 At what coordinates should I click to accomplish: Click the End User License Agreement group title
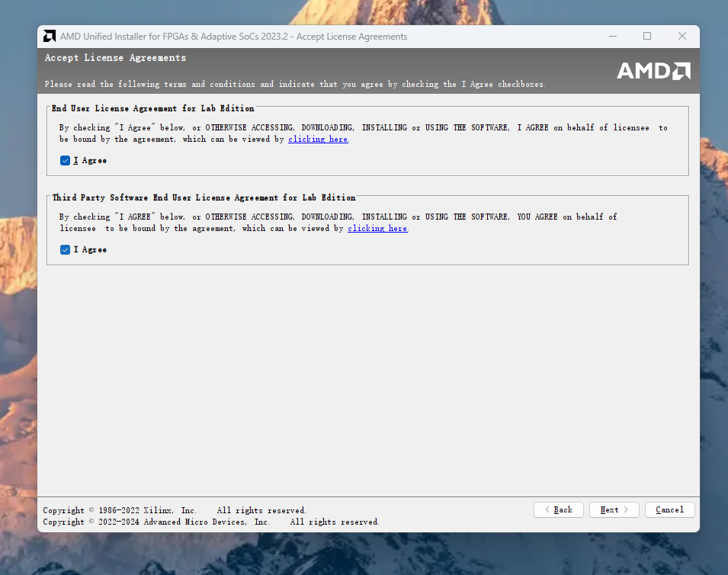[152, 108]
